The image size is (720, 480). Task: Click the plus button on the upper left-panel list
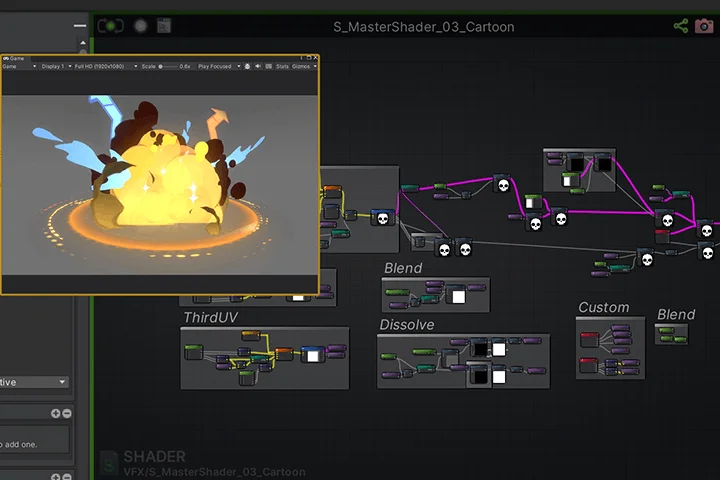[55, 413]
